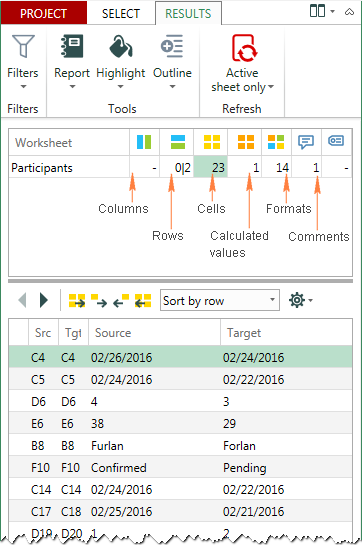Screen dimensions: 362x545
Task: Go to the previous difference arrow
Action: coord(22,300)
